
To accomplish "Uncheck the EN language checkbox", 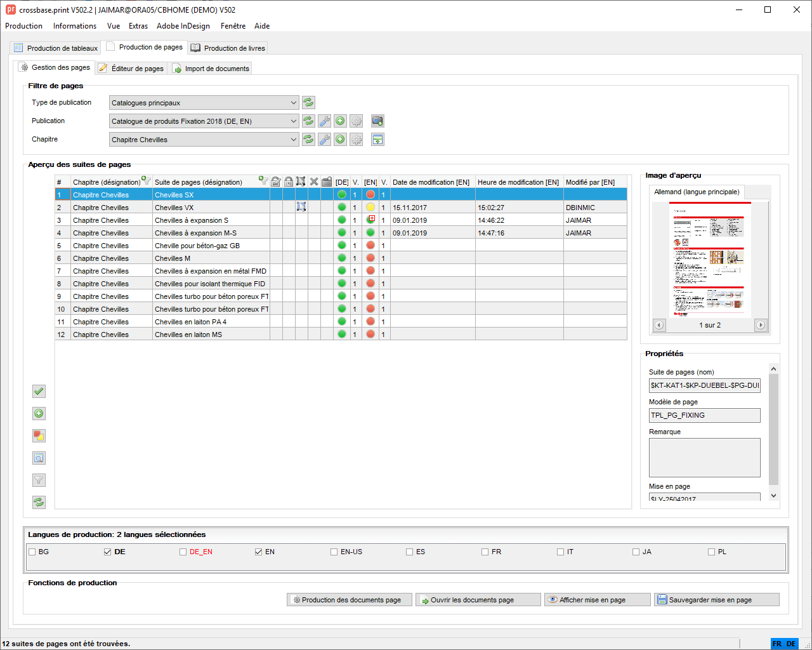I will pos(259,552).
